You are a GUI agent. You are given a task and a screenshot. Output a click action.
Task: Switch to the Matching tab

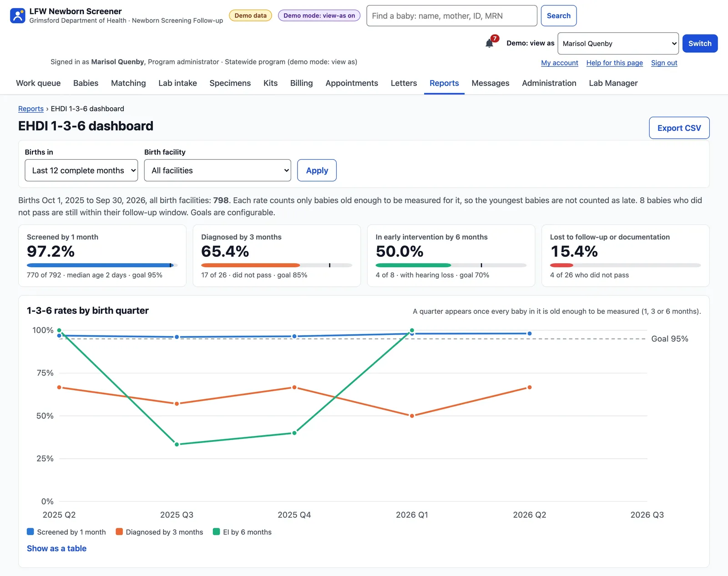(128, 83)
